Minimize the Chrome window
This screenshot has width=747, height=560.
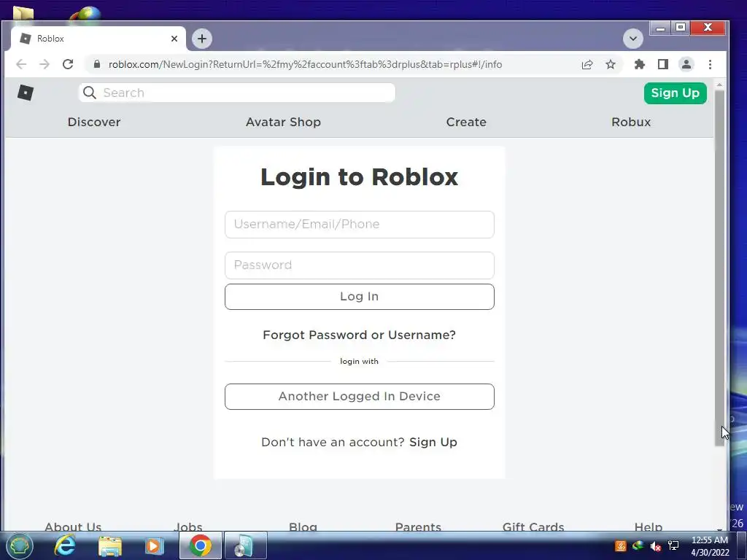(x=660, y=28)
